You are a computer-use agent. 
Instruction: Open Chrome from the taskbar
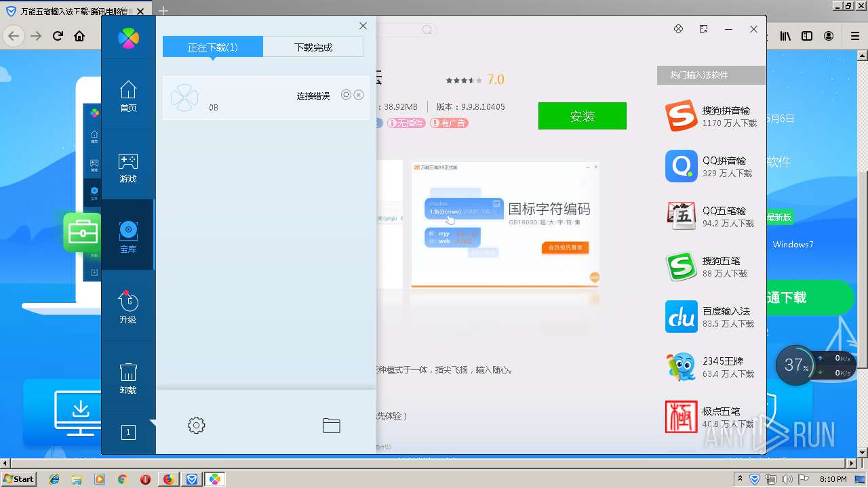[122, 479]
